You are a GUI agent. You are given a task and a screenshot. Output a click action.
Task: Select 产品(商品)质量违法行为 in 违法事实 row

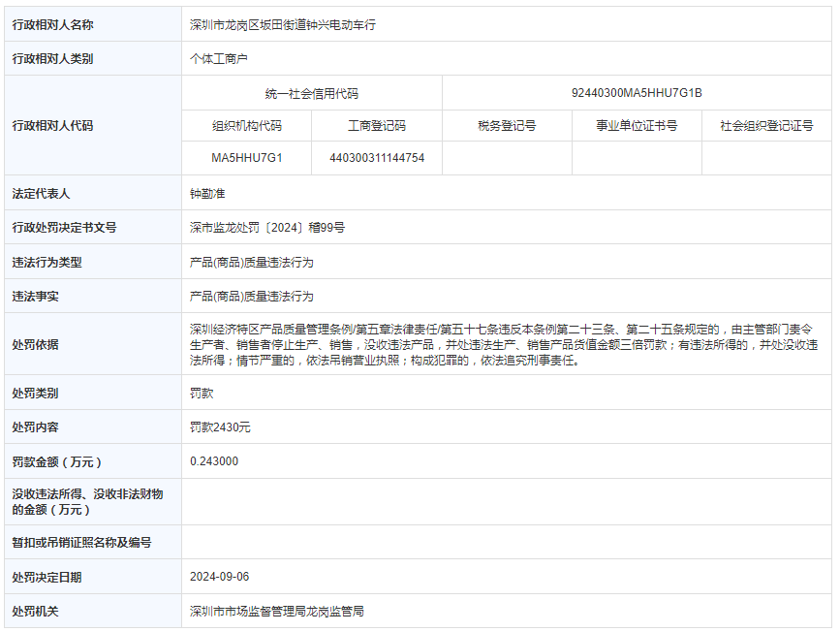point(252,297)
